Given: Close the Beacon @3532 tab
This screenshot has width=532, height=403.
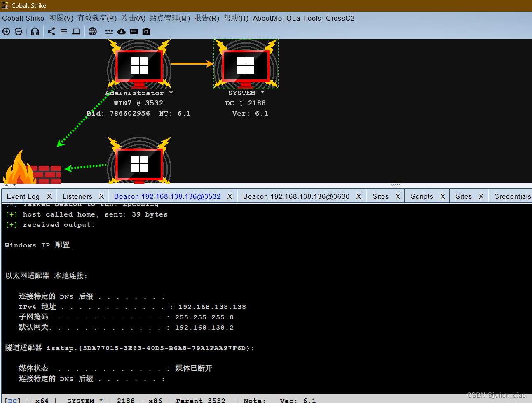Looking at the screenshot, I should point(230,197).
